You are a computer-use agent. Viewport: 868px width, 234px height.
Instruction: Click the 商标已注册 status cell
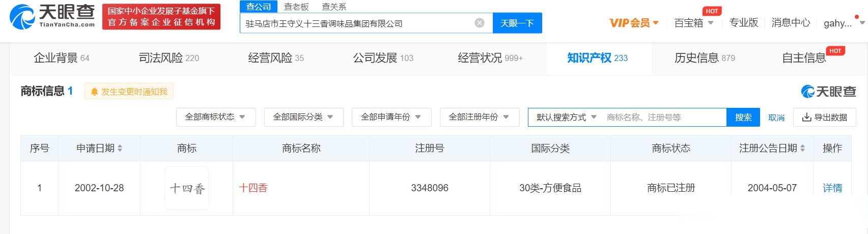[x=671, y=188]
